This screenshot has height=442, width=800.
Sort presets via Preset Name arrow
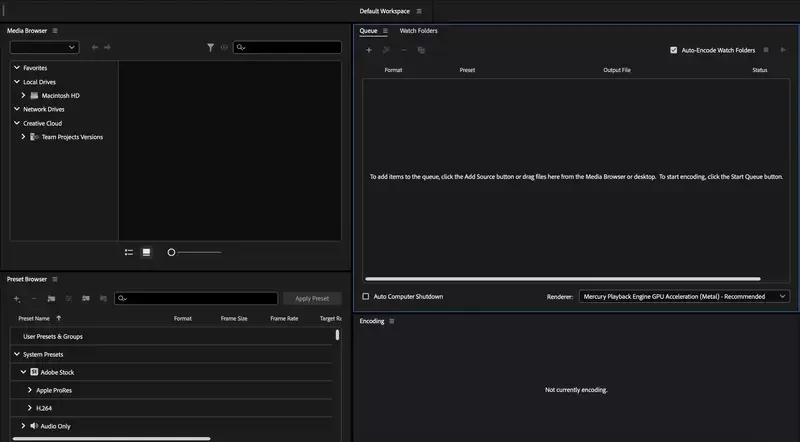[59, 318]
